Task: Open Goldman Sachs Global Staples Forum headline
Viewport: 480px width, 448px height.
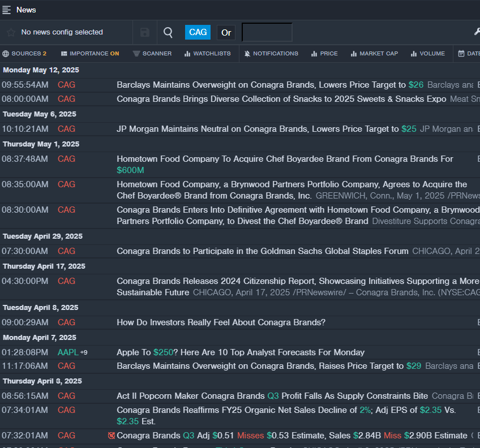Action: (x=262, y=251)
